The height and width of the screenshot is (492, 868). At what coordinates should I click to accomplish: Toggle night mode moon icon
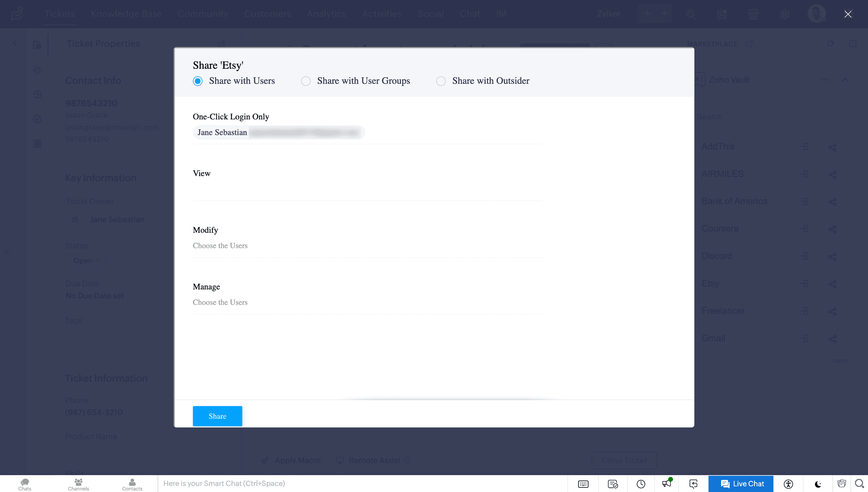point(818,484)
